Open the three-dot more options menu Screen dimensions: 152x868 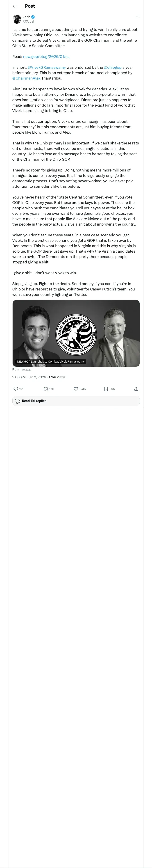(138, 17)
